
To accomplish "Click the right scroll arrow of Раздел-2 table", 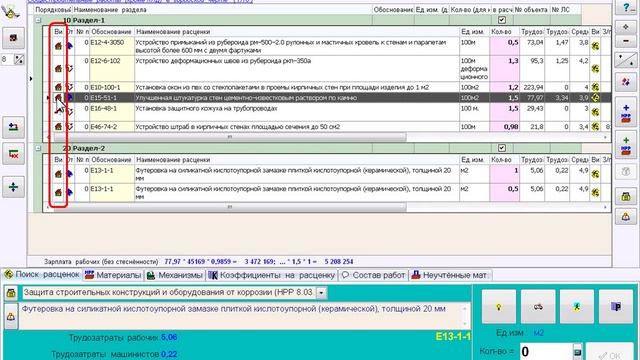I will point(605,207).
